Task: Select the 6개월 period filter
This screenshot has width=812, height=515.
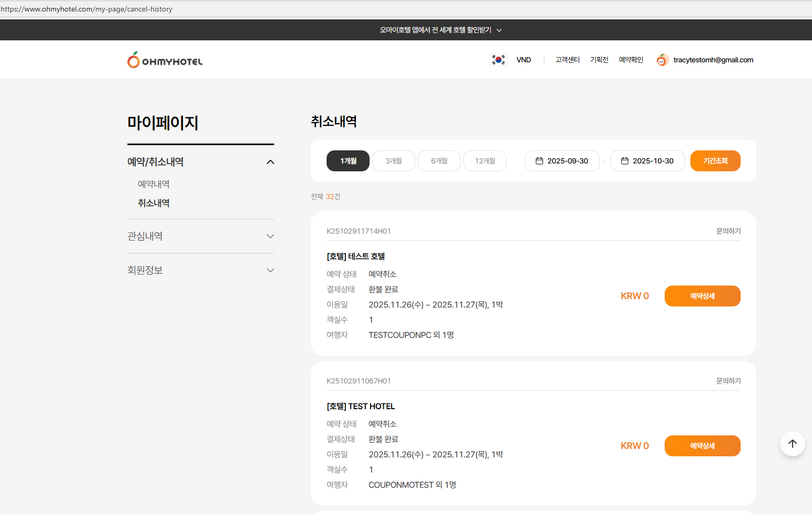Action: 439,161
